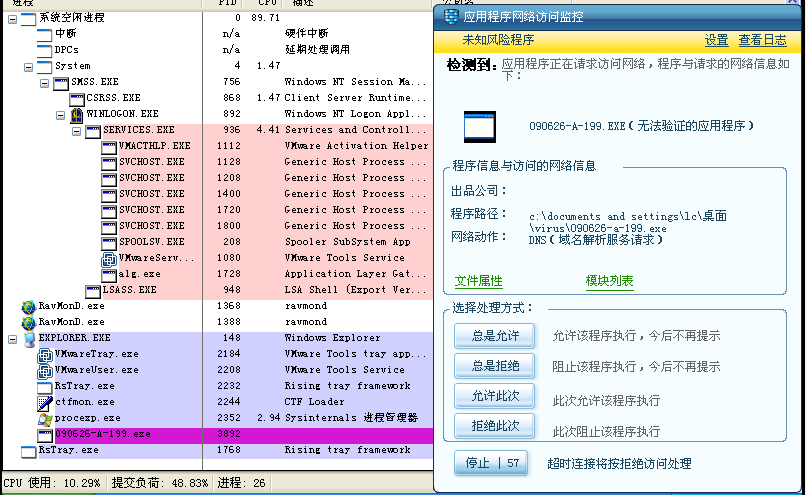Screen dimensions: 807x495
Task: Click the EXPLORER.EXE process icon
Action: tap(29, 339)
